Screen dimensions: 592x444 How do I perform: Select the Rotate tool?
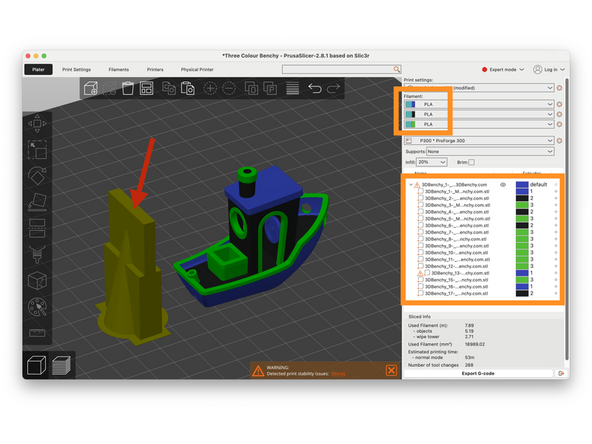[37, 176]
